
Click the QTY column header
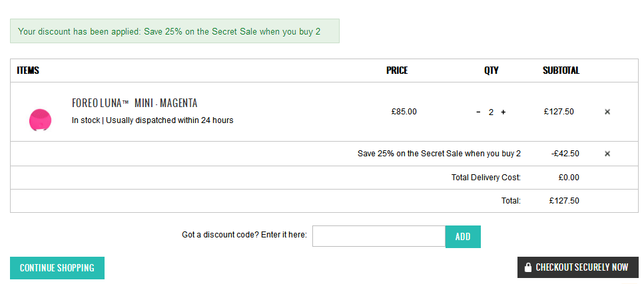[491, 71]
